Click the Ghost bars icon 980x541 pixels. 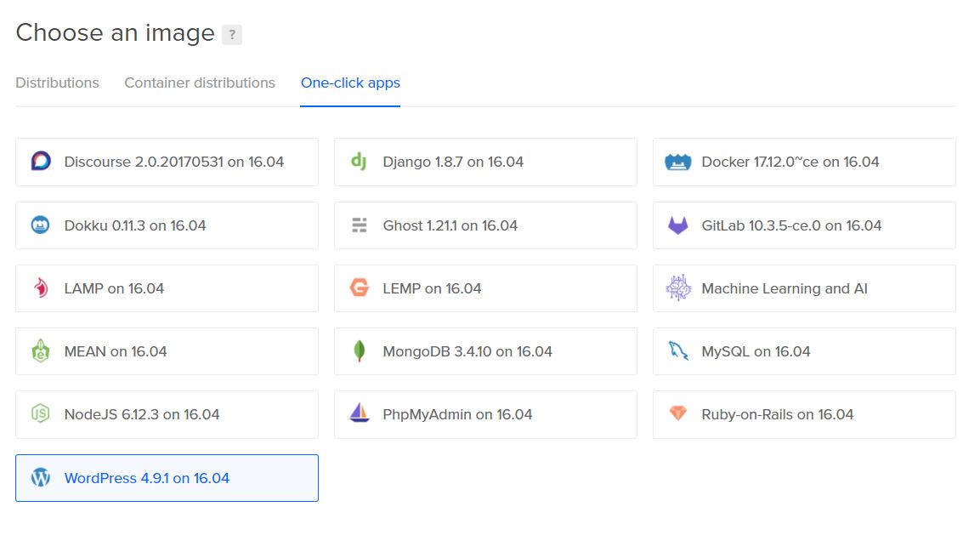[360, 225]
